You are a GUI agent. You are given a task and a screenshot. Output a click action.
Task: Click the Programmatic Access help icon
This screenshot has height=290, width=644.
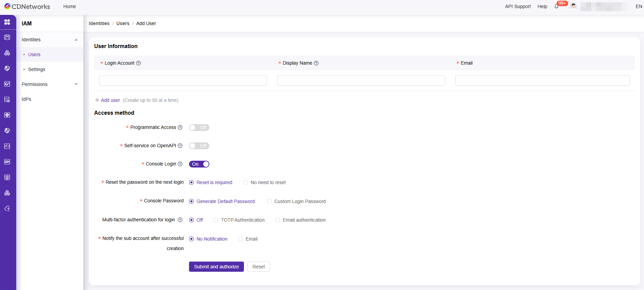(x=180, y=128)
